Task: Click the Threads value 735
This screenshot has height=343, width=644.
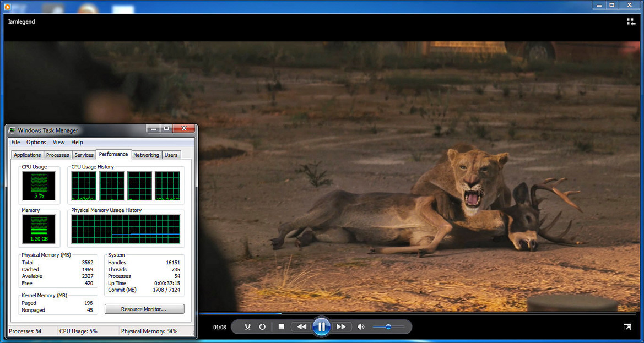Action: pyautogui.click(x=176, y=270)
